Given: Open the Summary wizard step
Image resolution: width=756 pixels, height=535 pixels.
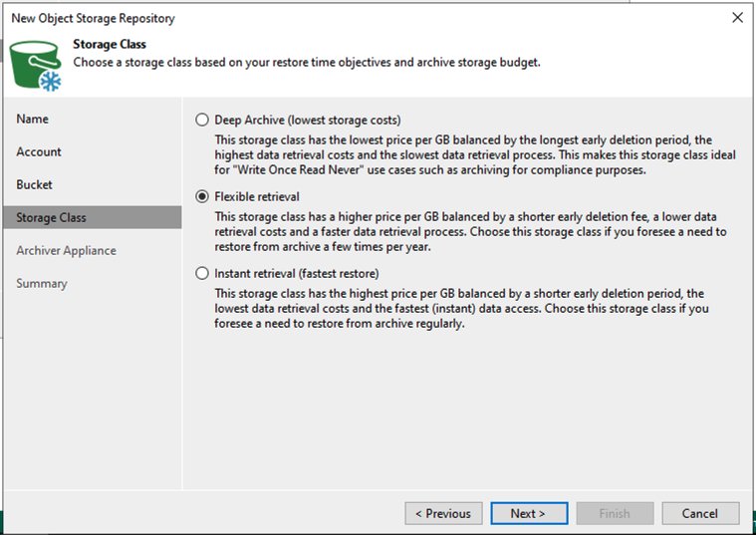Looking at the screenshot, I should coord(42,283).
